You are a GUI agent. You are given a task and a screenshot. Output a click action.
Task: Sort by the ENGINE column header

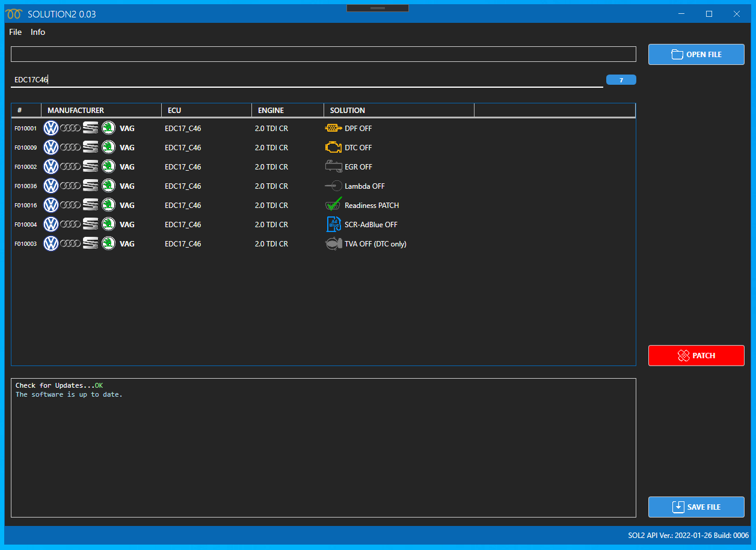click(287, 110)
